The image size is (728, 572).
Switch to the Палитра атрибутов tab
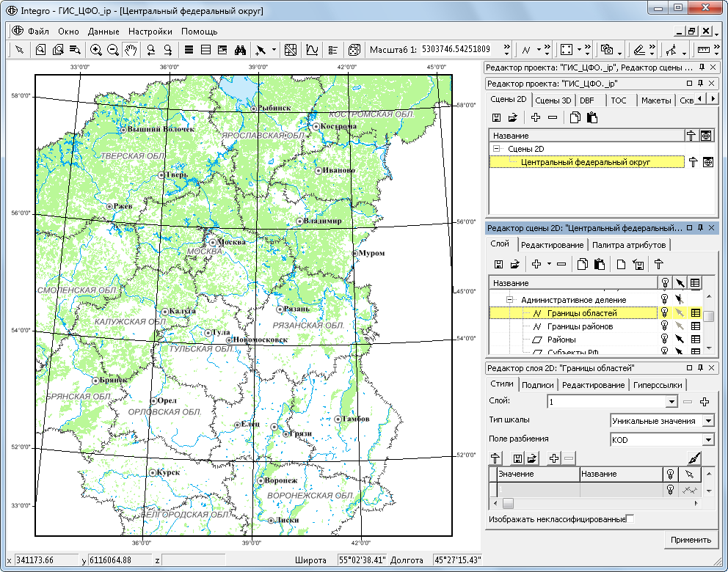[x=629, y=245]
